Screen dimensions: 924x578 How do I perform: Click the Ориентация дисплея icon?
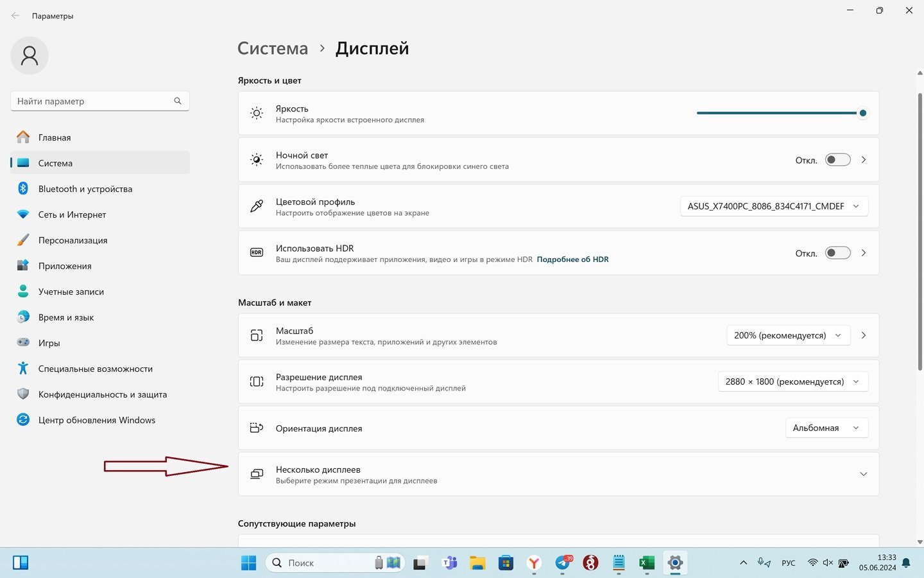click(257, 428)
